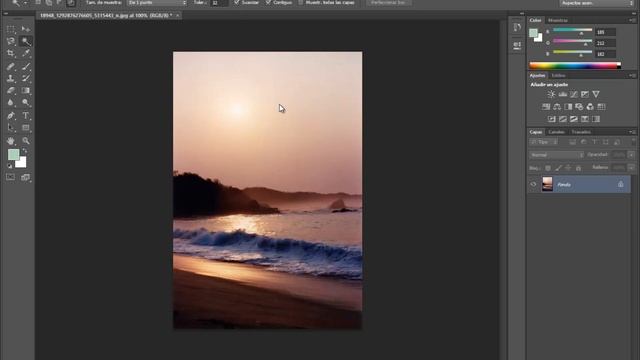Open the Properties panel icon

[x=517, y=45]
